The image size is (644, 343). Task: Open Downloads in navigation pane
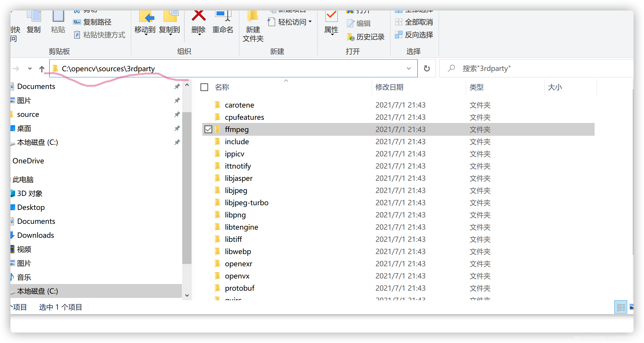click(35, 235)
